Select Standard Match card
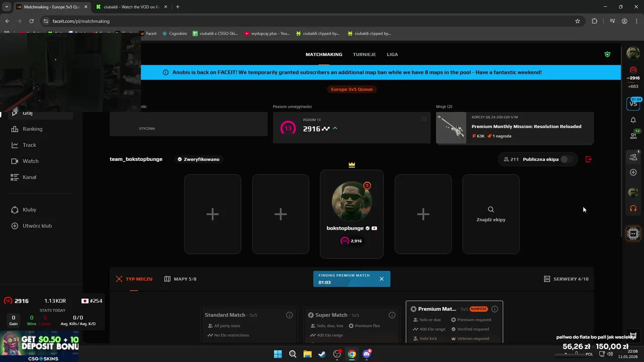Image resolution: width=644 pixels, height=362 pixels. [x=249, y=324]
